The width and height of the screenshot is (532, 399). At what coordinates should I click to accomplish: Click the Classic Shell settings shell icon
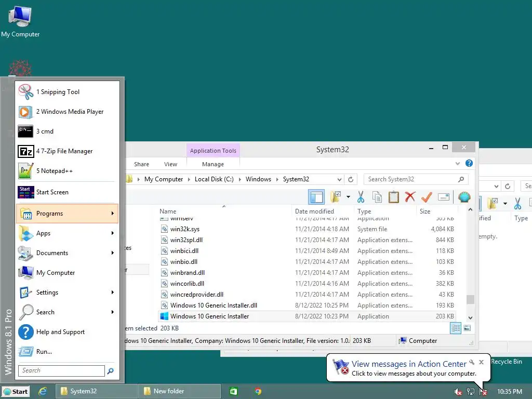[x=464, y=197]
